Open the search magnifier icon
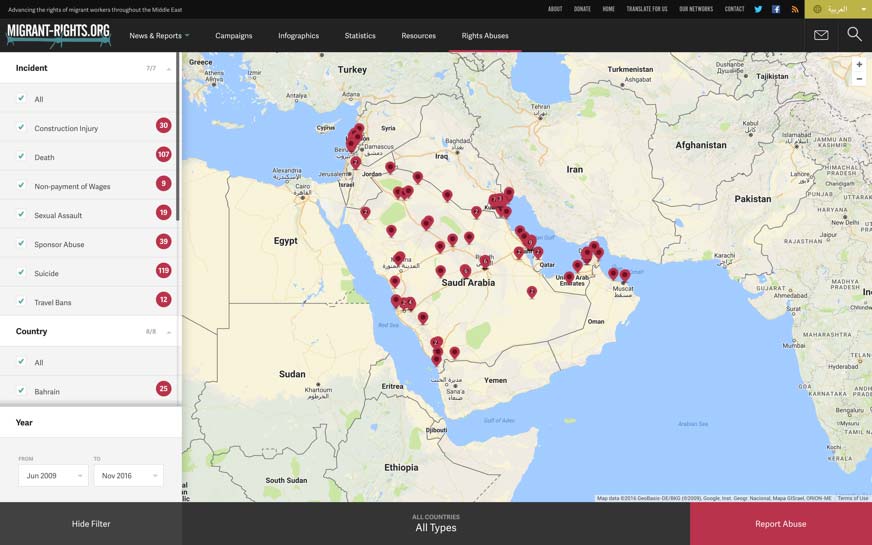The width and height of the screenshot is (872, 545). pyautogui.click(x=854, y=35)
